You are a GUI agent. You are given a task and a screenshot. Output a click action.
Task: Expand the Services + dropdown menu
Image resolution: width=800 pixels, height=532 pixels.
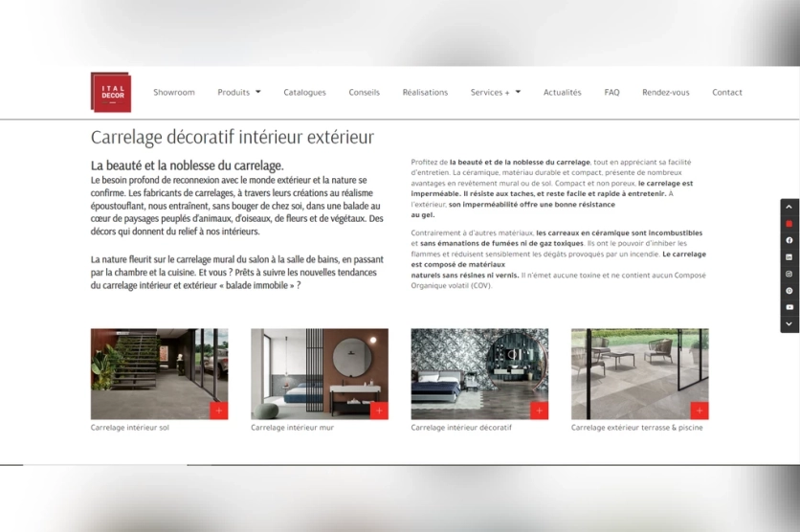click(496, 93)
